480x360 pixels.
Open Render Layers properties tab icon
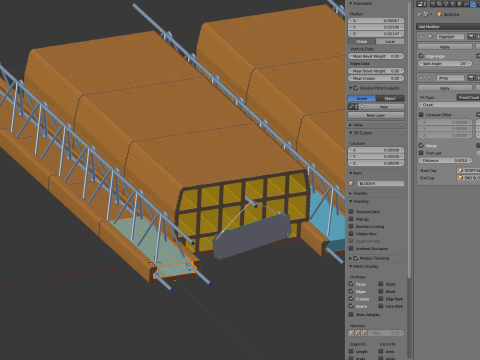pyautogui.click(x=440, y=4)
